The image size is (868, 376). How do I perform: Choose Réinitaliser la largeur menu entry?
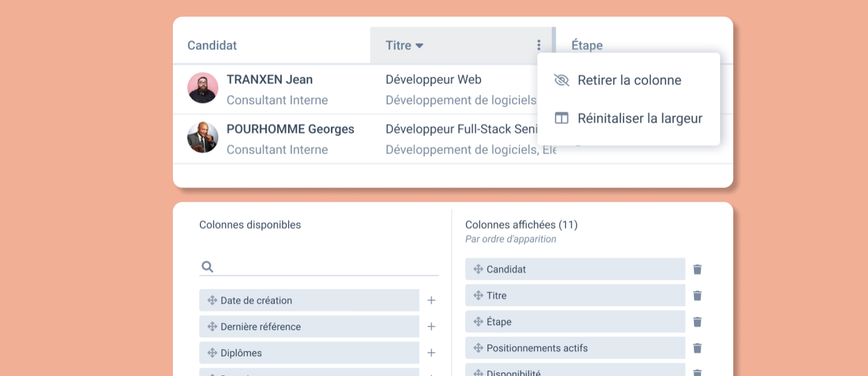point(628,118)
